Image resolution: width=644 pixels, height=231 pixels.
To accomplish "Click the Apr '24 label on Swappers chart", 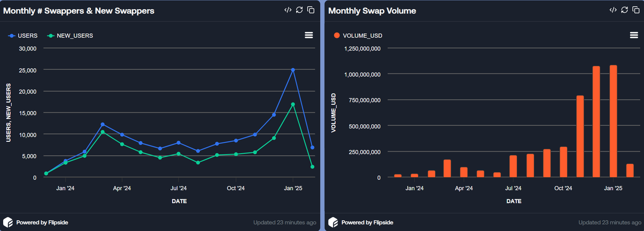I will click(x=122, y=189).
